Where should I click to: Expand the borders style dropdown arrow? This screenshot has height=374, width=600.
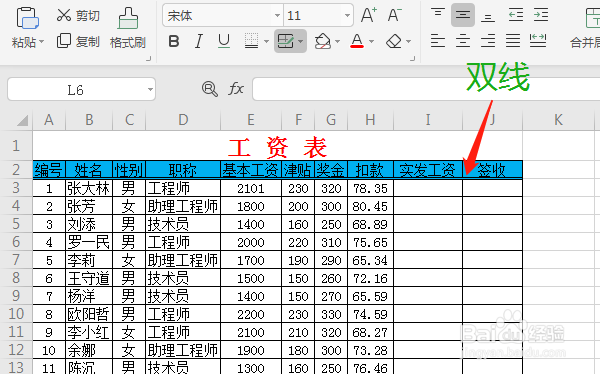[266, 41]
